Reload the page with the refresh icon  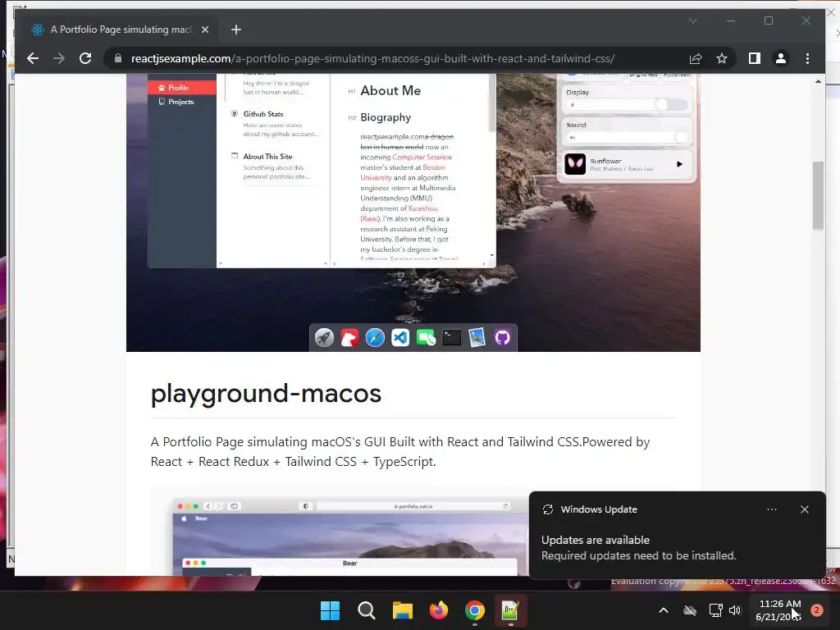[x=85, y=58]
